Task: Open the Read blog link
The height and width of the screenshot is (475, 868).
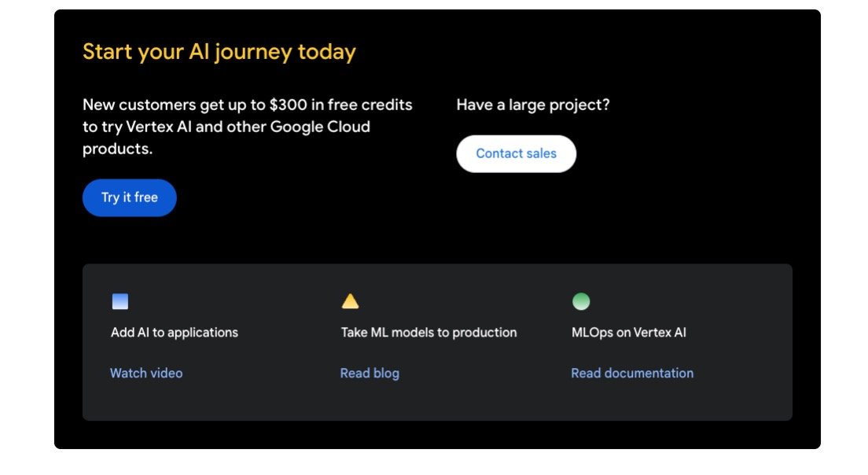Action: 370,373
